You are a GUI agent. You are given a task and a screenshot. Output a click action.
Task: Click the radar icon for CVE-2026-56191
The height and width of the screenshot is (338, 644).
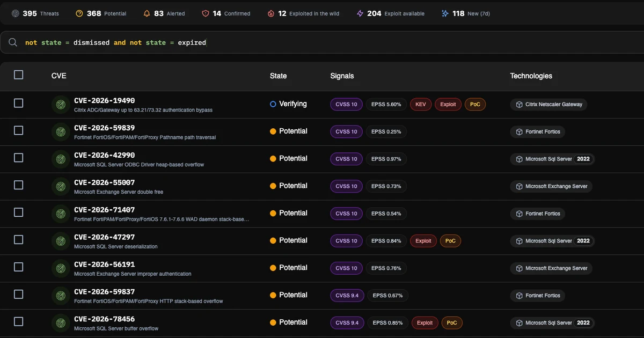click(x=61, y=268)
